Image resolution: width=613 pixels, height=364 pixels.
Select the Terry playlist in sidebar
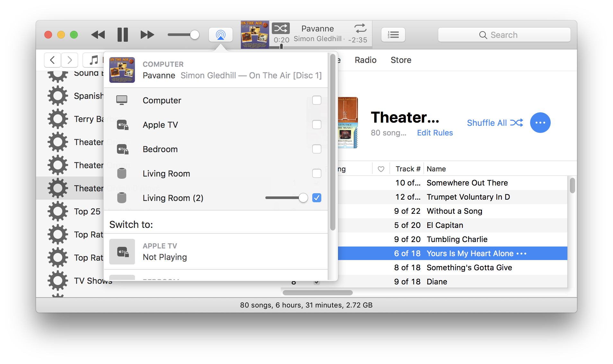[x=89, y=119]
